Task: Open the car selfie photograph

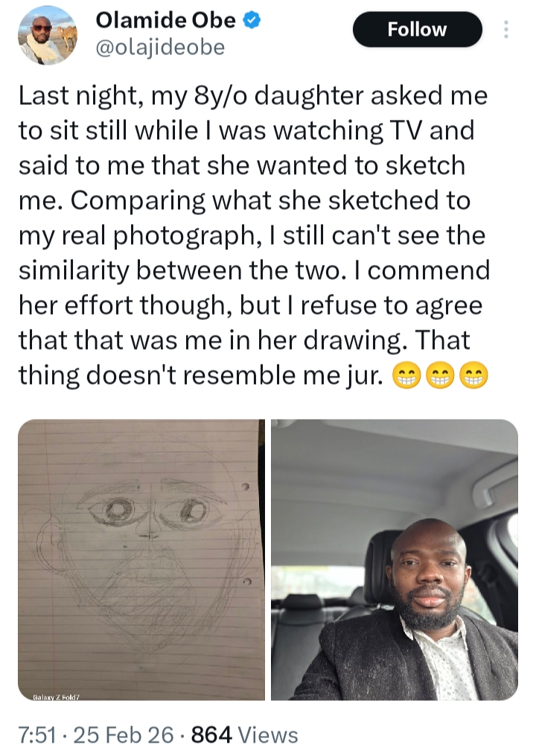Action: click(x=394, y=560)
